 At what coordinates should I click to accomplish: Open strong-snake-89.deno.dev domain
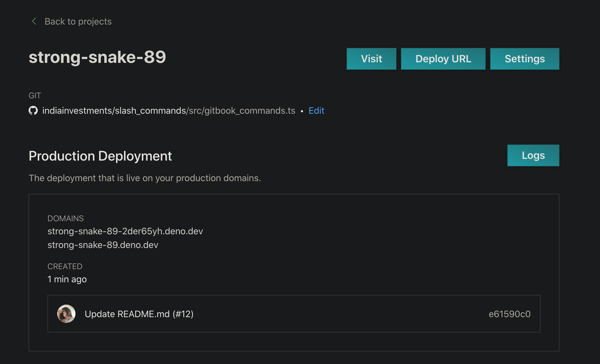coord(103,245)
